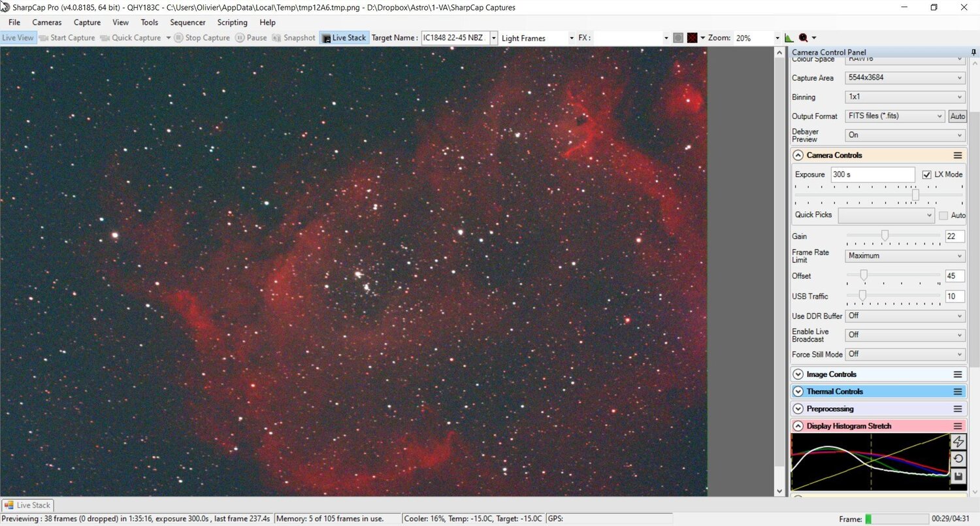Collapse the Display Histogram Stretch section
Viewport: 980px width, 526px height.
(798, 425)
